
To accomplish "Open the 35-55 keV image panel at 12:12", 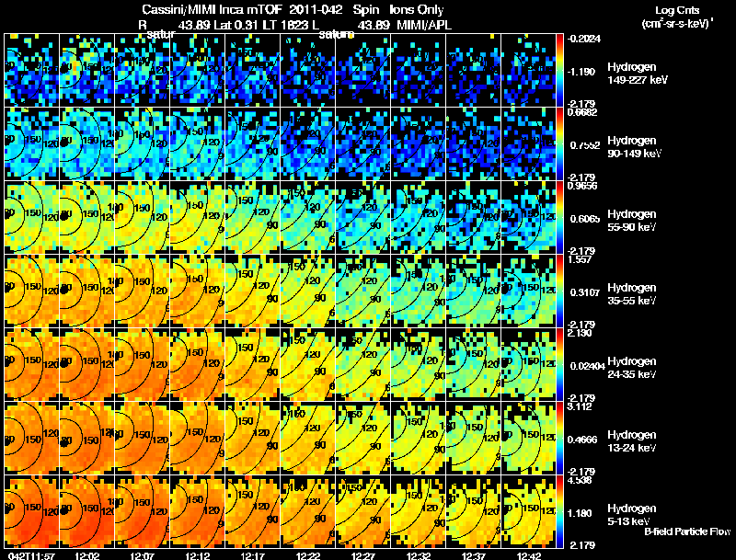I will [x=197, y=291].
